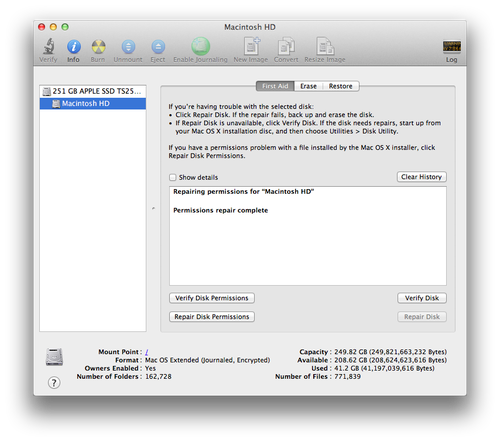Click Verify Disk Permissions button

pyautogui.click(x=212, y=298)
